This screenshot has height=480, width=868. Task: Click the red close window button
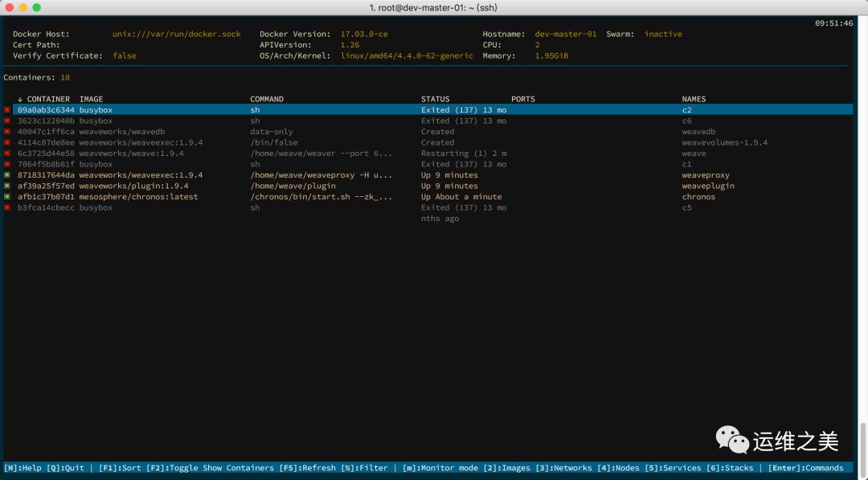point(10,7)
